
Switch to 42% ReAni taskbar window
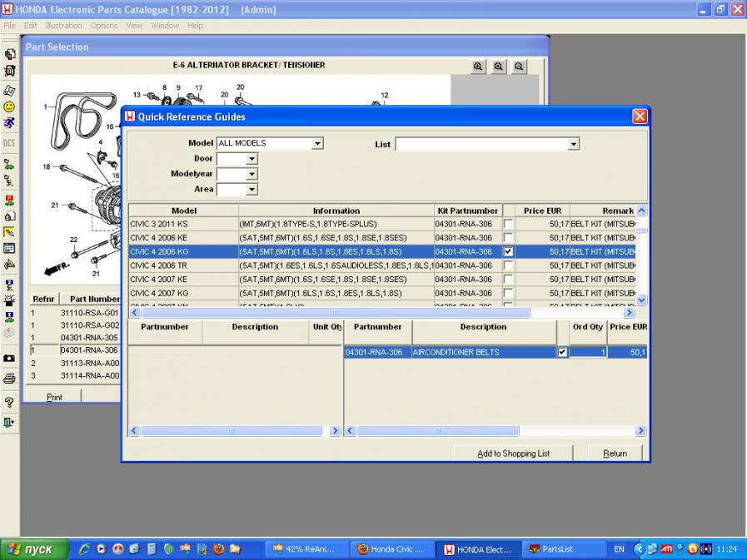pyautogui.click(x=306, y=549)
